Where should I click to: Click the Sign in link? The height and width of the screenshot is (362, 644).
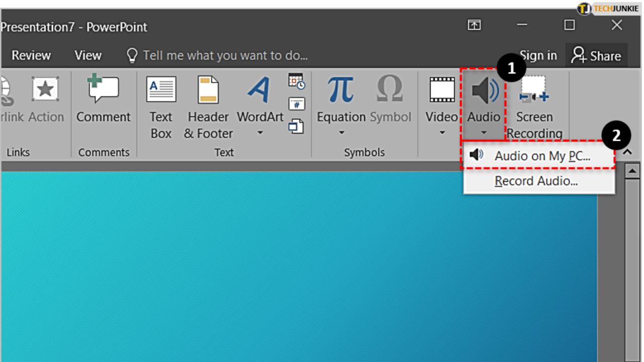[x=538, y=55]
